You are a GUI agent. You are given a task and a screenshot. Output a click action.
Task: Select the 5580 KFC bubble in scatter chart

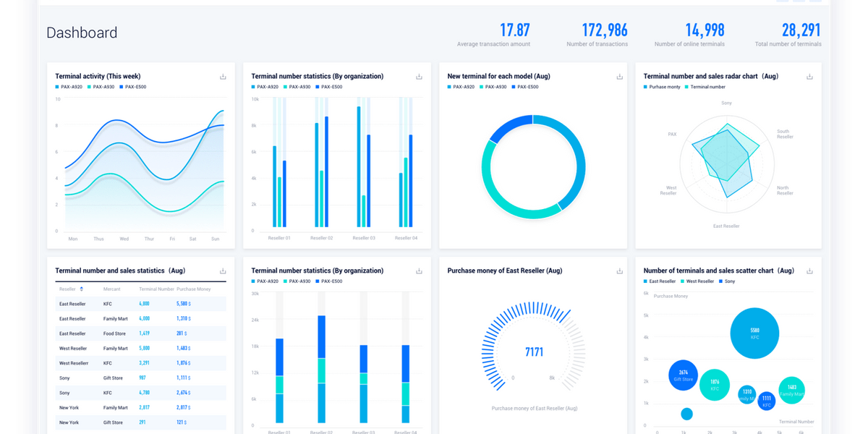[754, 333]
